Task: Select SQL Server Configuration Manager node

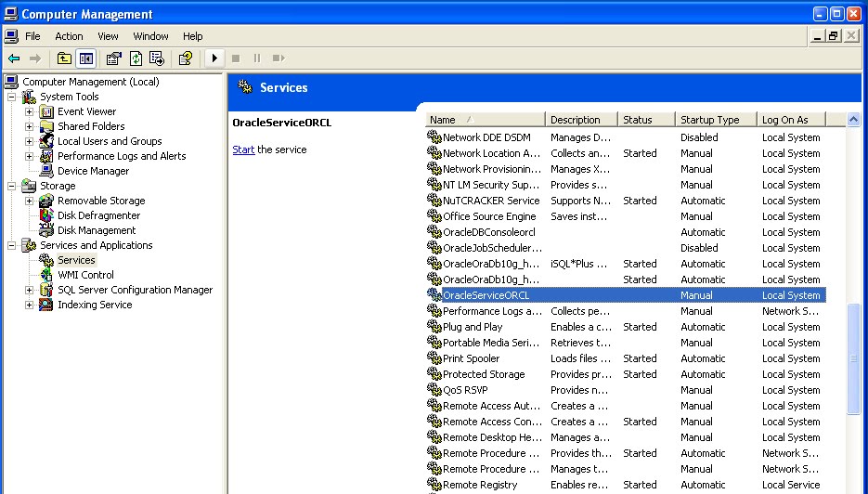Action: tap(135, 290)
